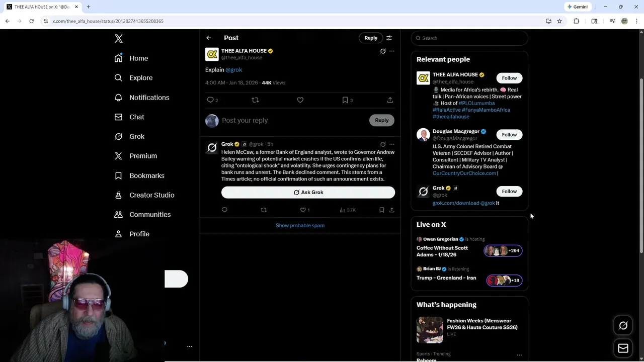Click browser back arrow
The width and height of the screenshot is (644, 362).
point(7,21)
